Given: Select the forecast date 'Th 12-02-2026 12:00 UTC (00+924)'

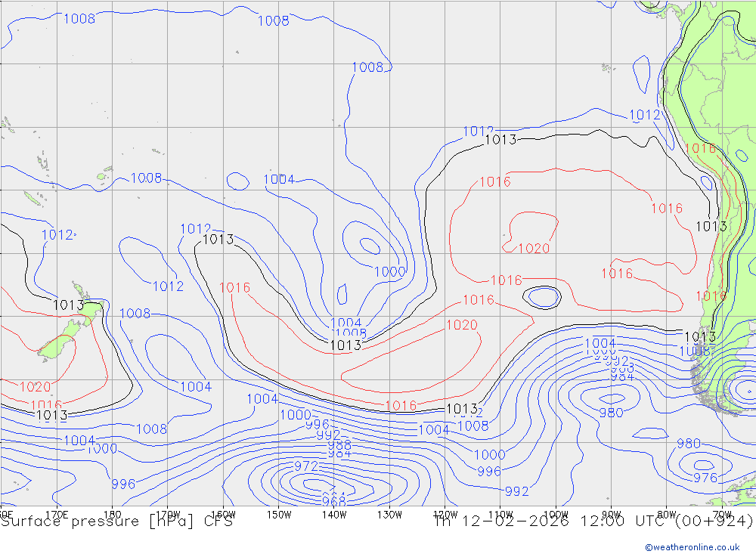Looking at the screenshot, I should point(593,522).
